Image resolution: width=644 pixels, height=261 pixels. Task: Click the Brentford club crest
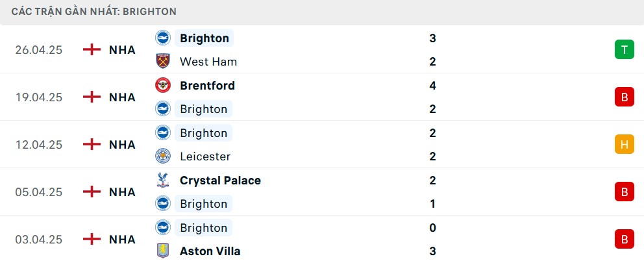(x=163, y=85)
